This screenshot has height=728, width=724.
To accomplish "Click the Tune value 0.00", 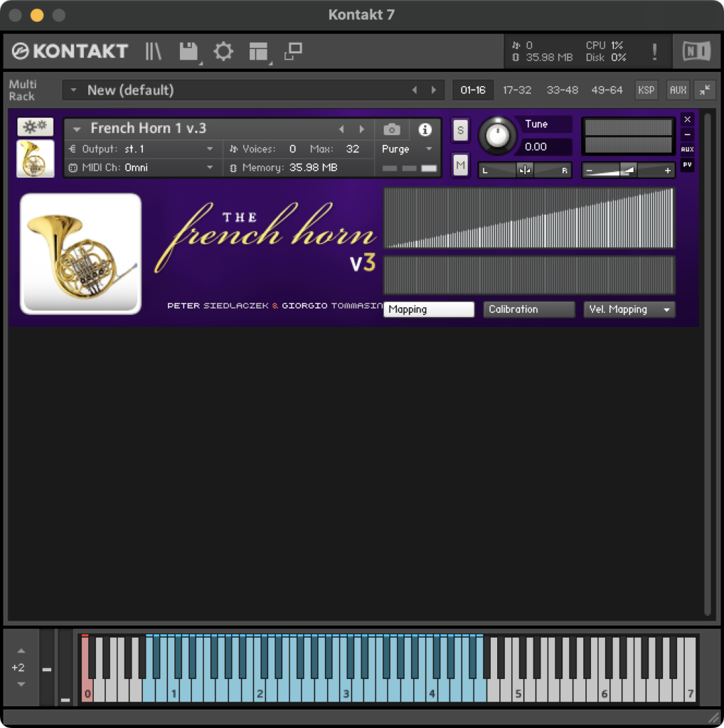I will 536,146.
